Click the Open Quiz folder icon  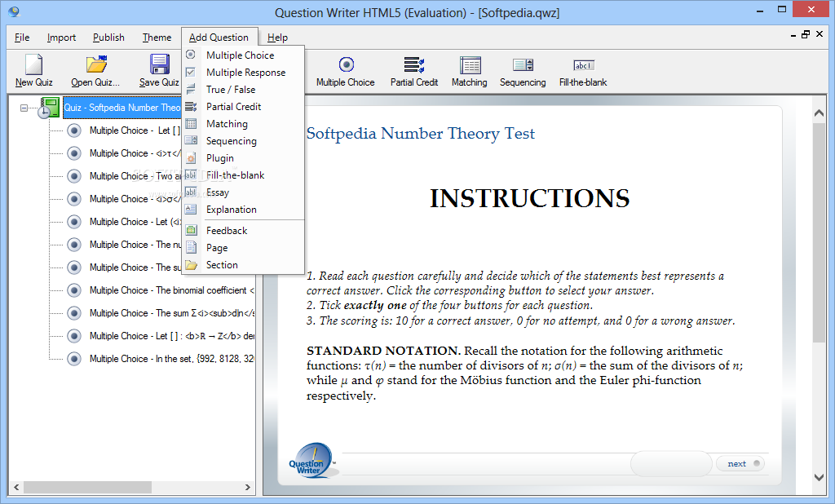pos(96,64)
